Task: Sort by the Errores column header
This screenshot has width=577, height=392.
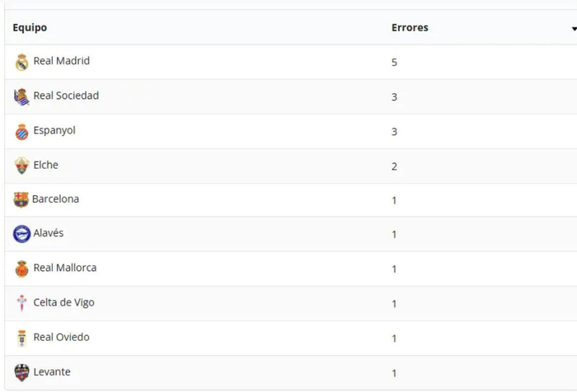Action: click(x=410, y=28)
